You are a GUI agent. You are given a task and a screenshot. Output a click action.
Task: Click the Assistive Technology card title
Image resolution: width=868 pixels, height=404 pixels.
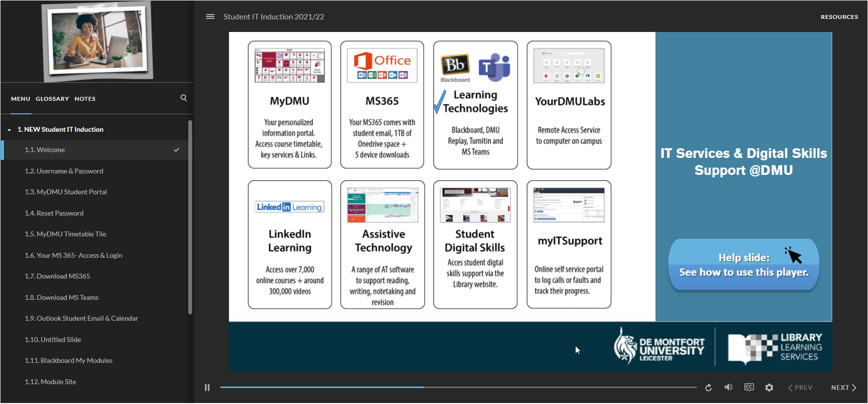tap(383, 241)
